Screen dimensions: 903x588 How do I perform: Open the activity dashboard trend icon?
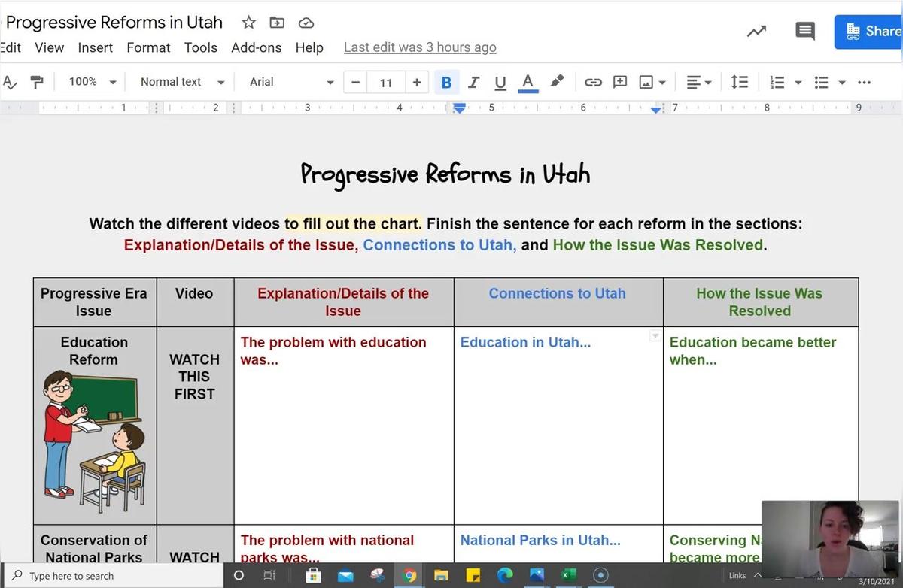coord(756,31)
